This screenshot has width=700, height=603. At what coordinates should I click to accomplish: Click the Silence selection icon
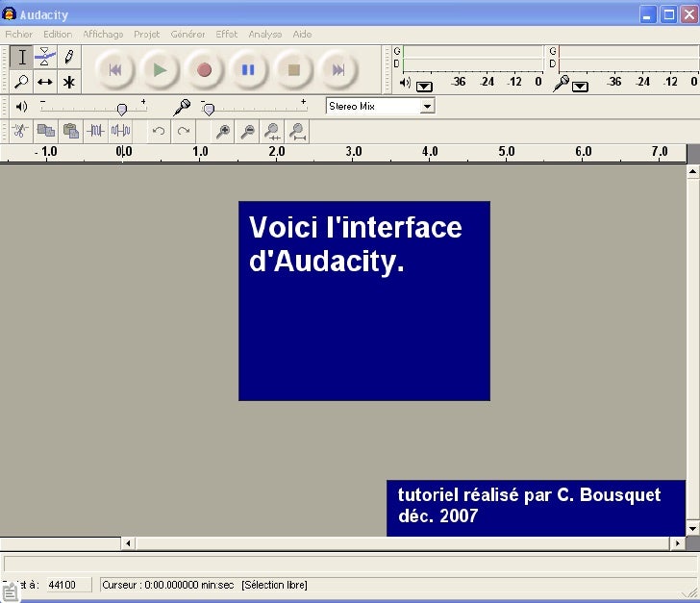[120, 131]
